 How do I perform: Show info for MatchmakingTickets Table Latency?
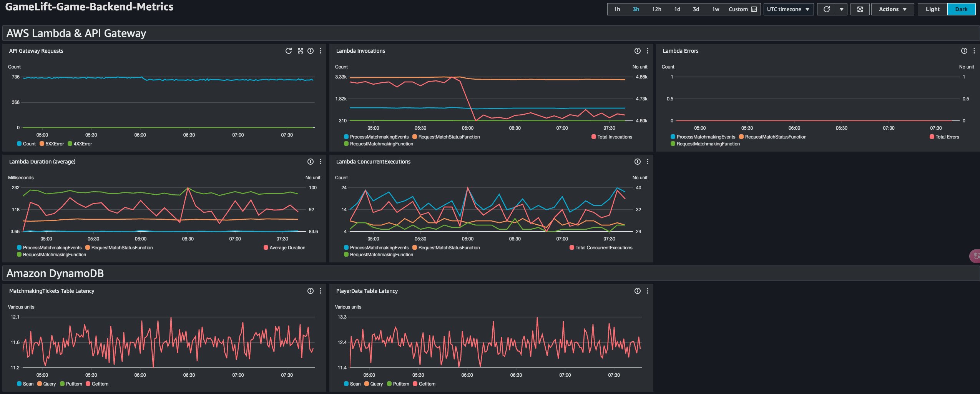click(311, 291)
